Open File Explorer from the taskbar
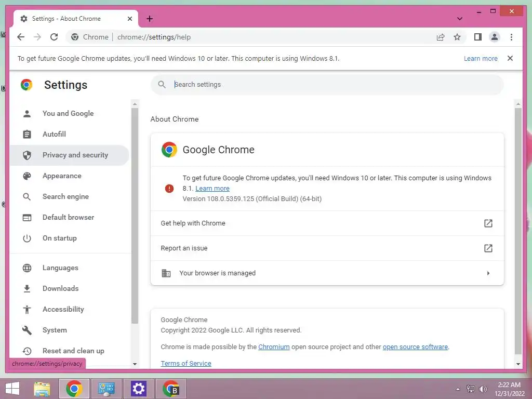The image size is (532, 399). click(x=42, y=389)
